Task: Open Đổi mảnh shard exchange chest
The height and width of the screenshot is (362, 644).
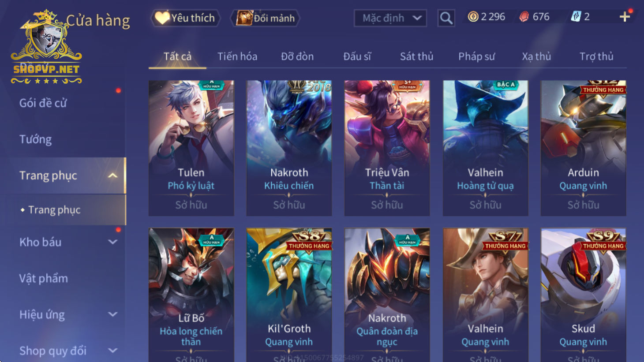Action: (x=265, y=18)
